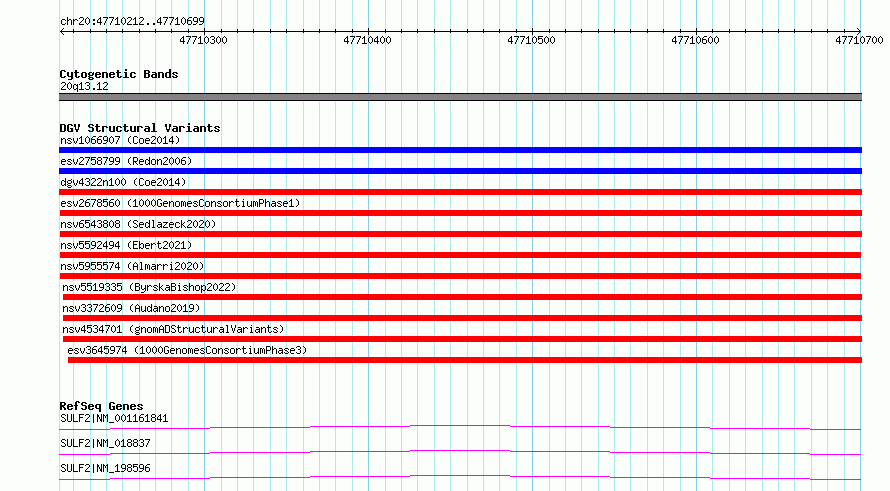890x491 pixels.
Task: Click the red bar for esv2678560
Action: pyautogui.click(x=460, y=213)
